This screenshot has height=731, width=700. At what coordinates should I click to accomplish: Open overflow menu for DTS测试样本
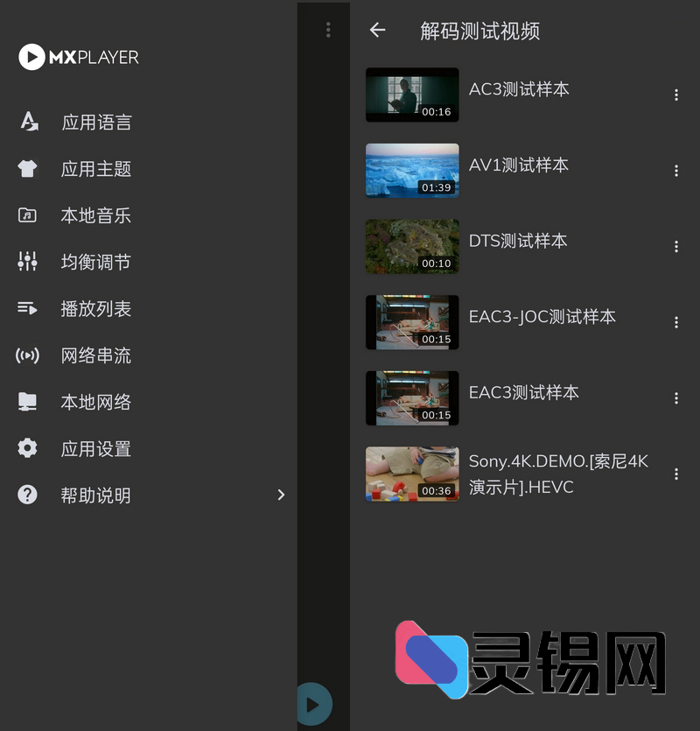(675, 246)
